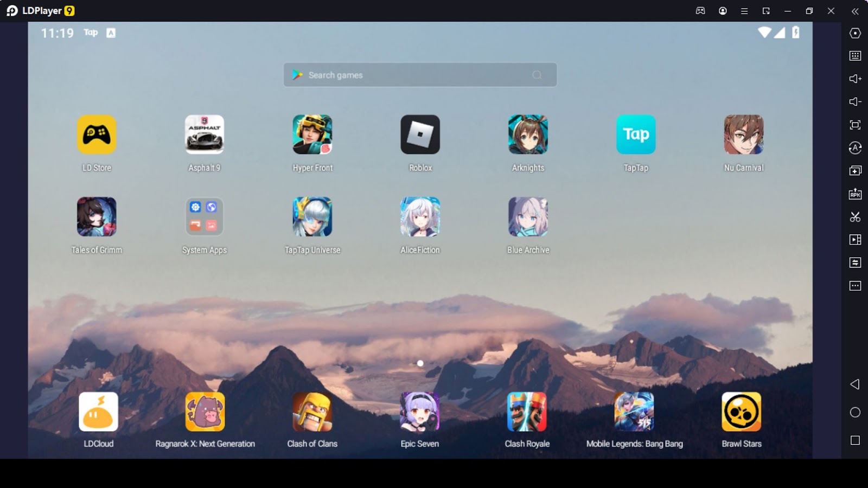Open Clash Royale
Image resolution: width=868 pixels, height=488 pixels.
pyautogui.click(x=527, y=412)
